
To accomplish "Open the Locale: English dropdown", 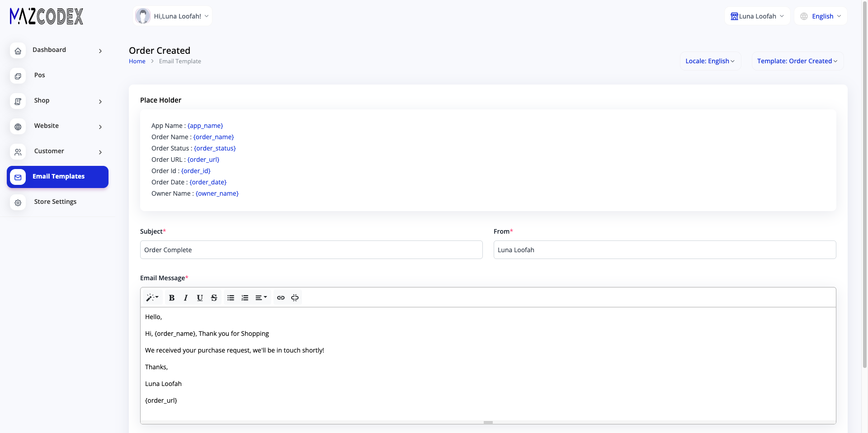I will pos(710,61).
